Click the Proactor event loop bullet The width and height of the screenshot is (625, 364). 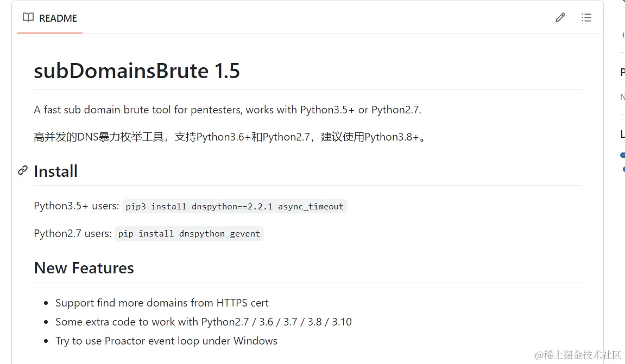166,341
